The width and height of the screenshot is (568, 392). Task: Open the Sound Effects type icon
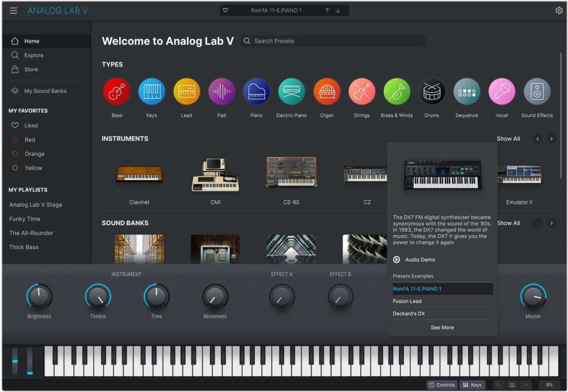(536, 91)
